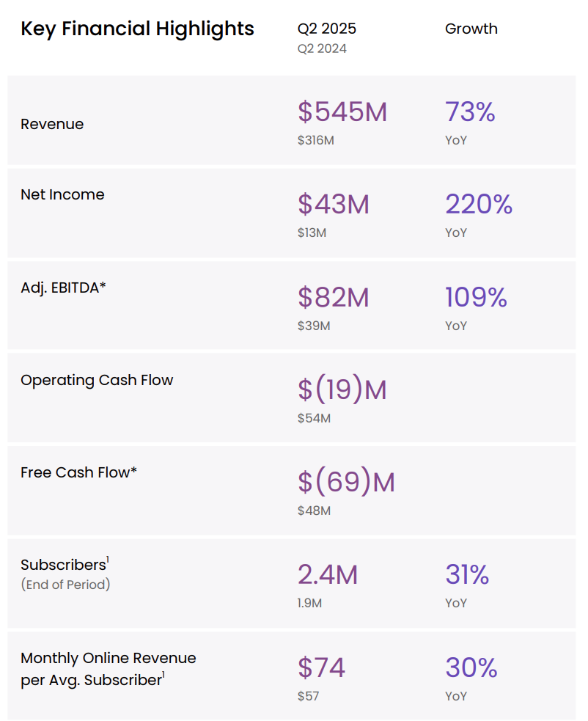Screen dimensions: 588x721
Task: Click the Monthly Online Revenue per Avg. Subscriber label
Action: [108, 669]
